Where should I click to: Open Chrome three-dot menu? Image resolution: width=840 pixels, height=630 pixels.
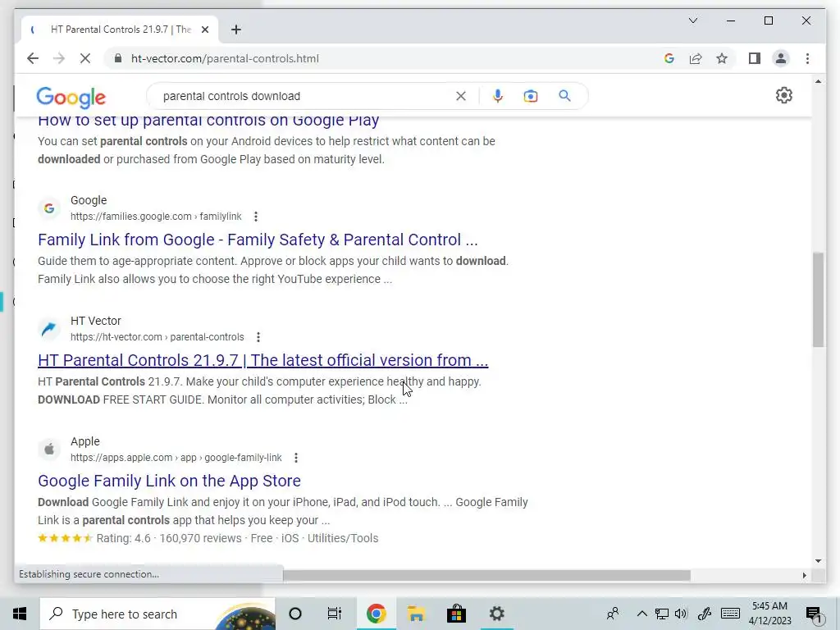(807, 58)
